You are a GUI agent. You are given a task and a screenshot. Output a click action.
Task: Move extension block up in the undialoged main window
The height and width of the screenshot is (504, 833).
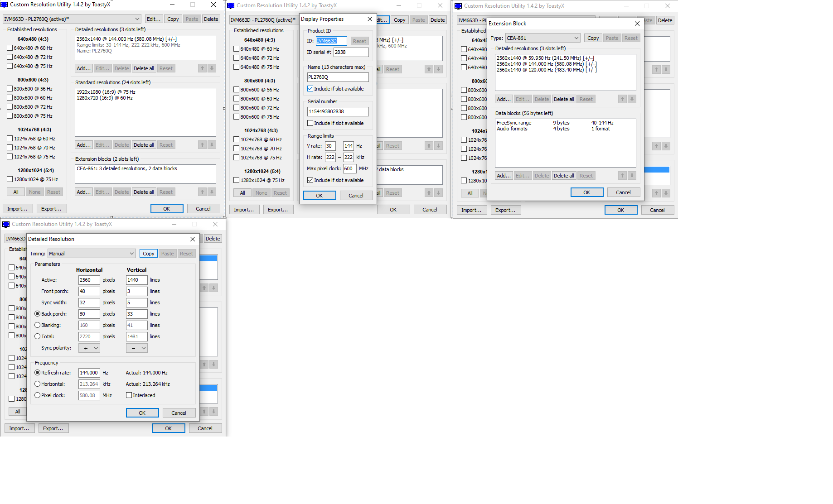click(202, 192)
